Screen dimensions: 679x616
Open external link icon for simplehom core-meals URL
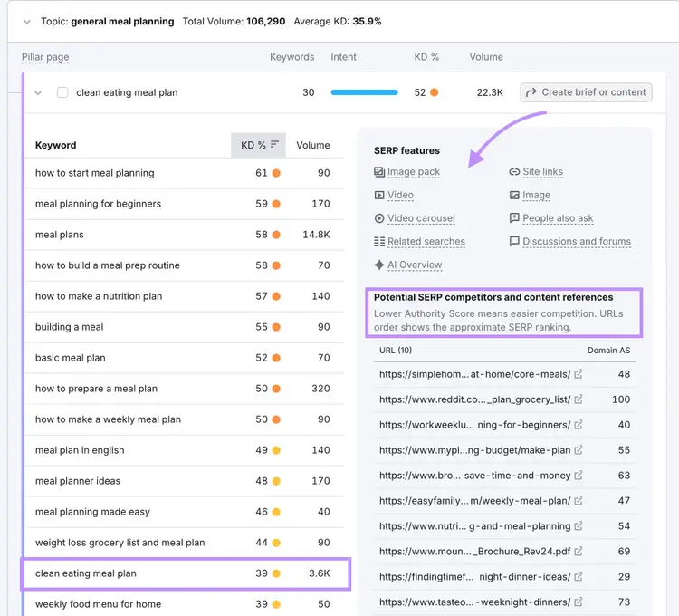pos(579,374)
